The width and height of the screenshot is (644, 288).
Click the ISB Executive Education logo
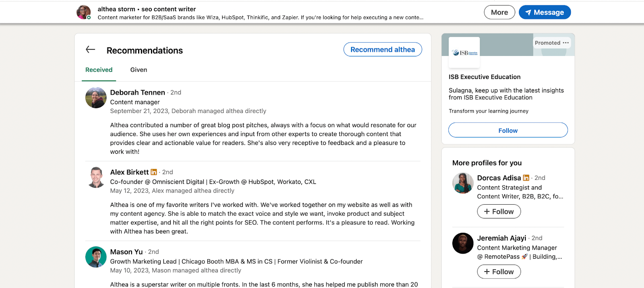[464, 52]
